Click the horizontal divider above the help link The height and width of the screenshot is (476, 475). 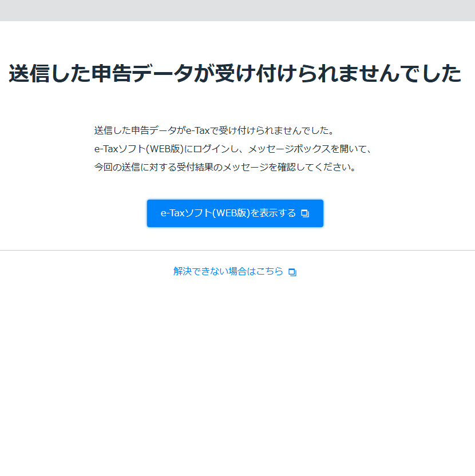pos(237,250)
